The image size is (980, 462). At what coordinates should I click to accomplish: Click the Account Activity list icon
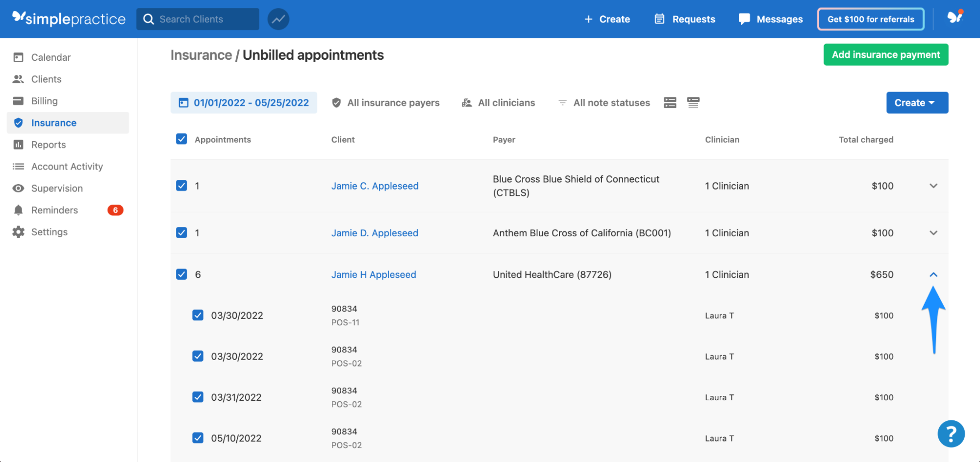[x=18, y=167]
